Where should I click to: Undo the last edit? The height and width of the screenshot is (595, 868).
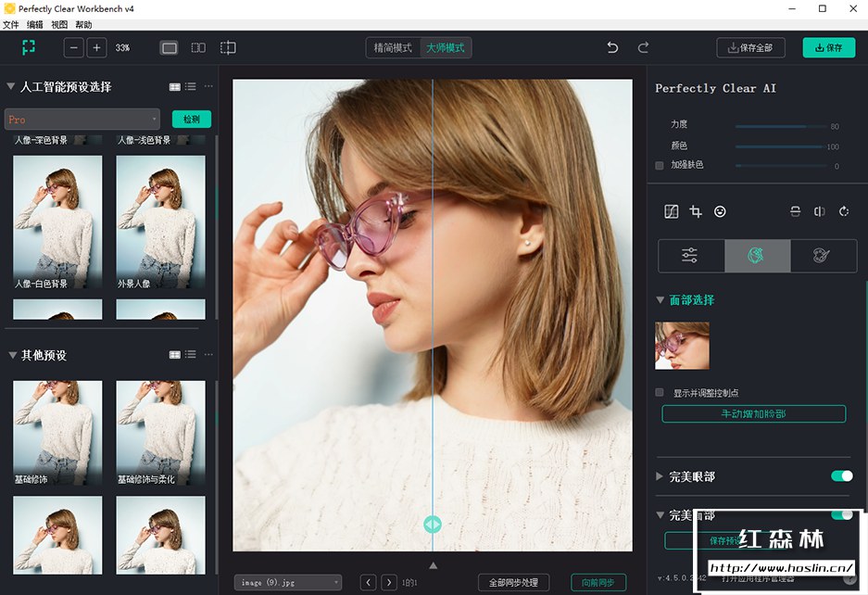click(612, 47)
